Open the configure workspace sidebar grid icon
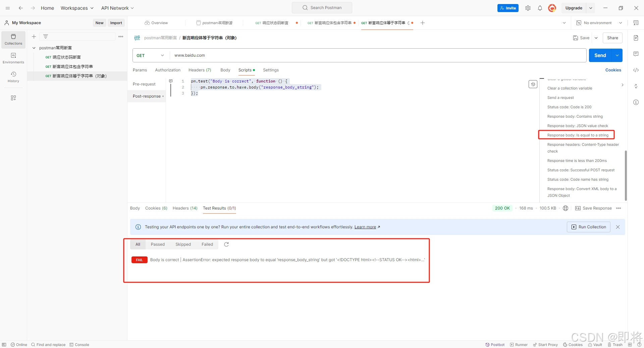This screenshot has width=644, height=348. pos(13,98)
